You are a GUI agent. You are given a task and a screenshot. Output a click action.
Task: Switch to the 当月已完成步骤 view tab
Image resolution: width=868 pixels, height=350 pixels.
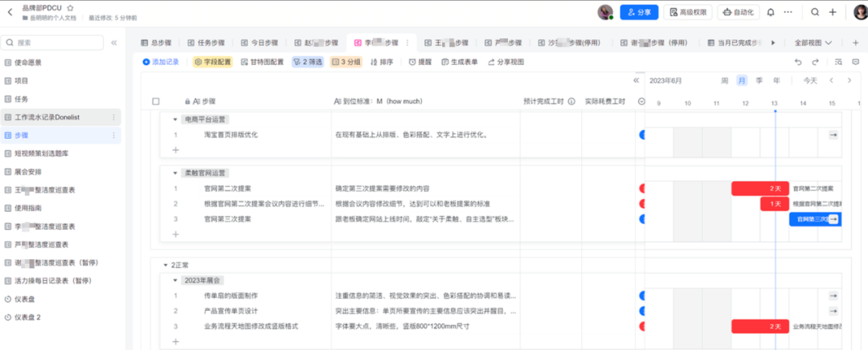(734, 43)
